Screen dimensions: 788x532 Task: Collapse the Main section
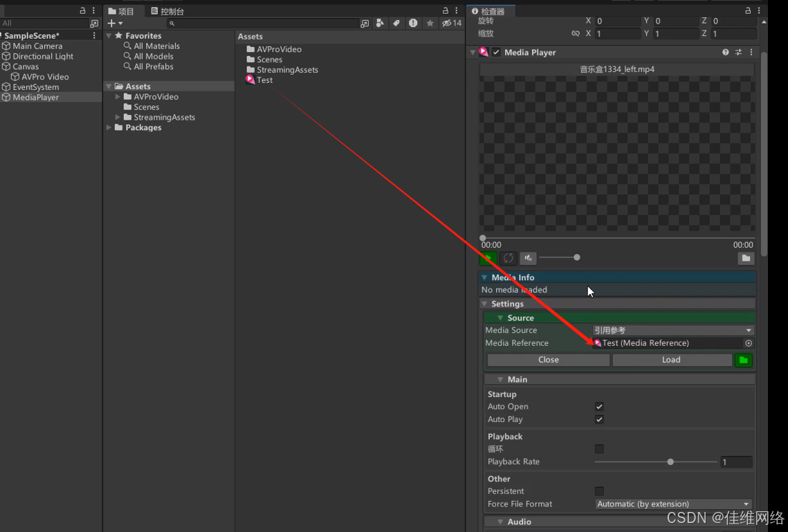click(500, 380)
